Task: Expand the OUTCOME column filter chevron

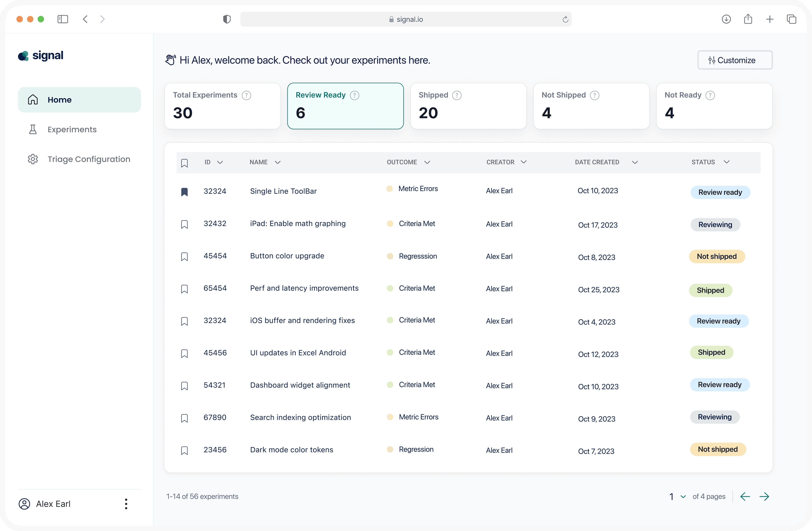Action: [x=427, y=162]
